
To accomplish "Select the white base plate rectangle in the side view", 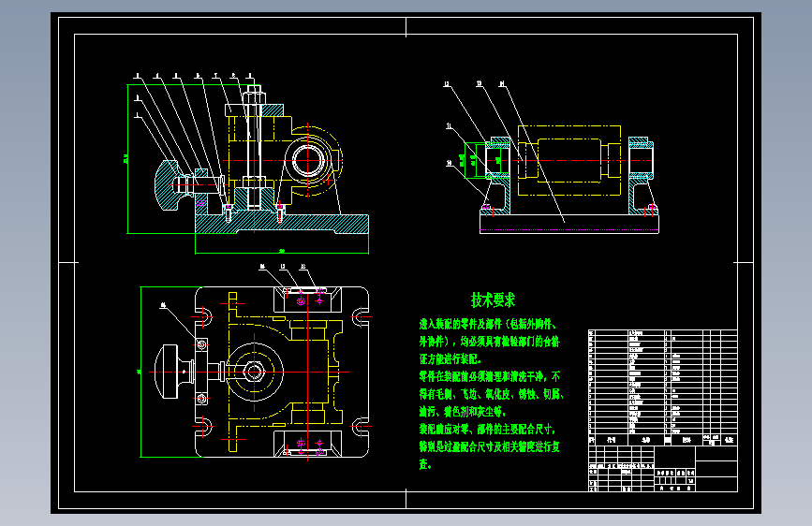I will point(569,224).
